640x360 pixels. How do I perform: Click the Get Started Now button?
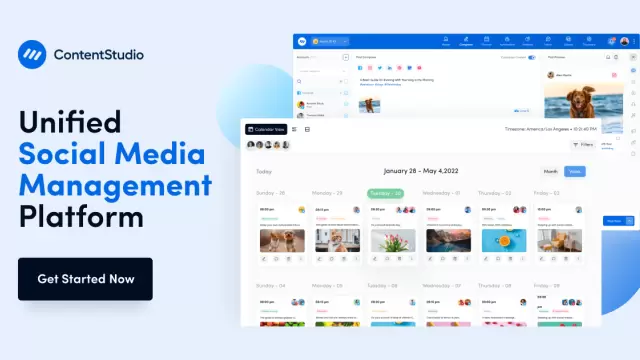(85, 279)
